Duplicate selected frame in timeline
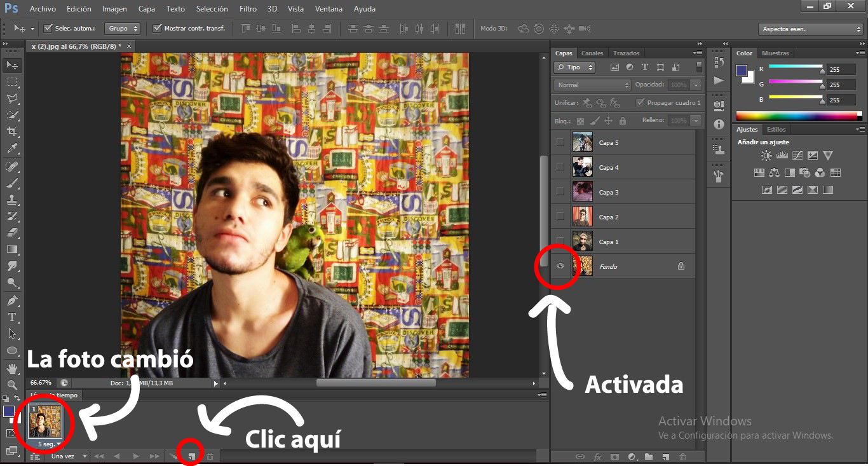868x466 pixels. (x=191, y=456)
